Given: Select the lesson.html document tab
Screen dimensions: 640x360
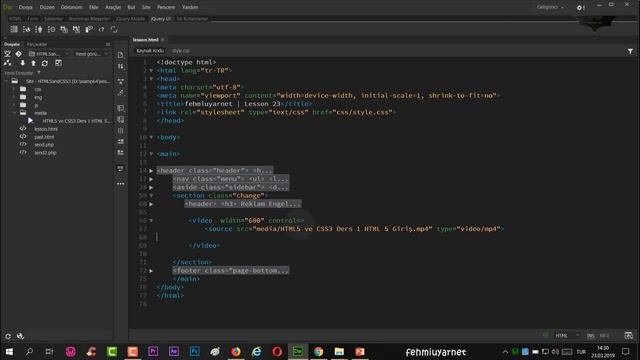Looking at the screenshot, I should tap(145, 40).
